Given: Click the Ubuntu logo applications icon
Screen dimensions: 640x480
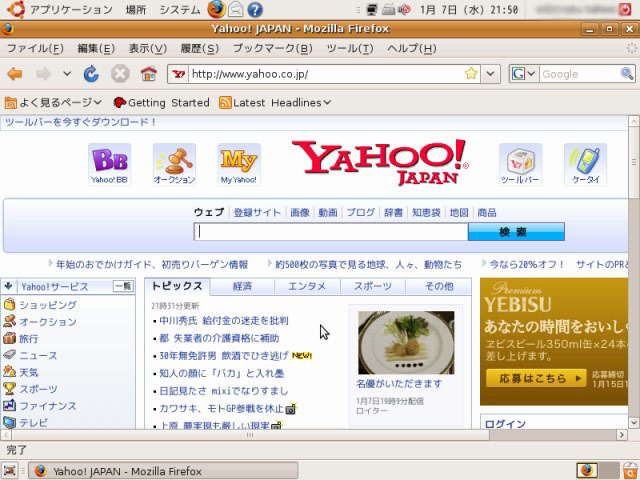Looking at the screenshot, I should click(x=16, y=9).
